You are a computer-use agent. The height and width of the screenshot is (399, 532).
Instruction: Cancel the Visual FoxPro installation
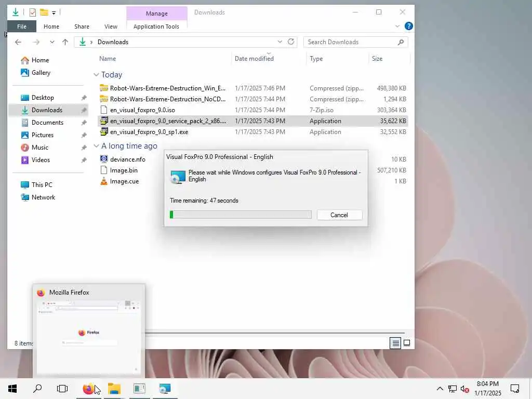[339, 215]
